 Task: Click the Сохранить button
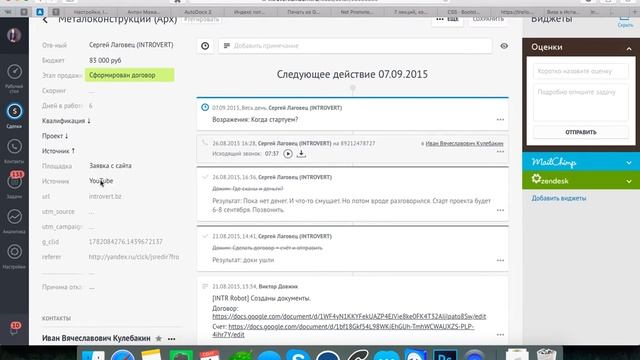tap(488, 20)
